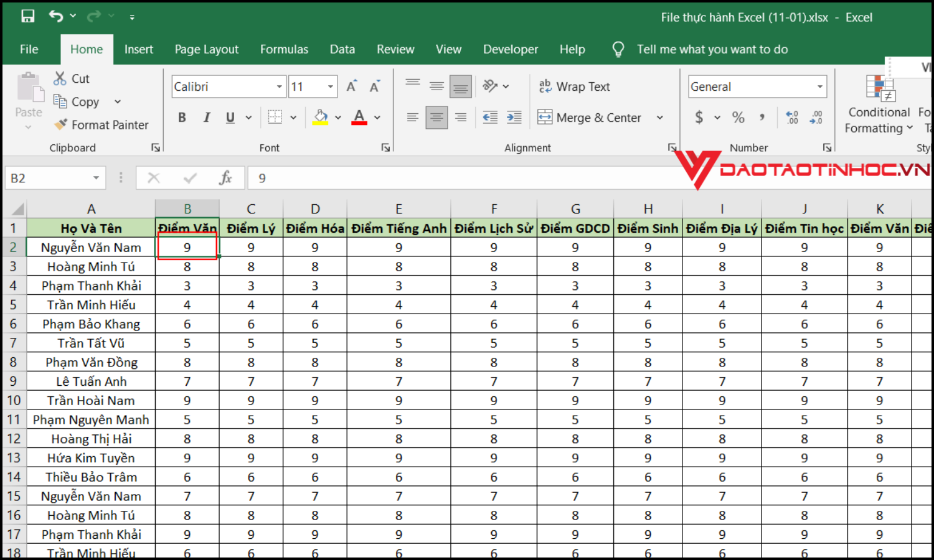934x560 pixels.
Task: Increase the cell indent
Action: click(x=514, y=117)
